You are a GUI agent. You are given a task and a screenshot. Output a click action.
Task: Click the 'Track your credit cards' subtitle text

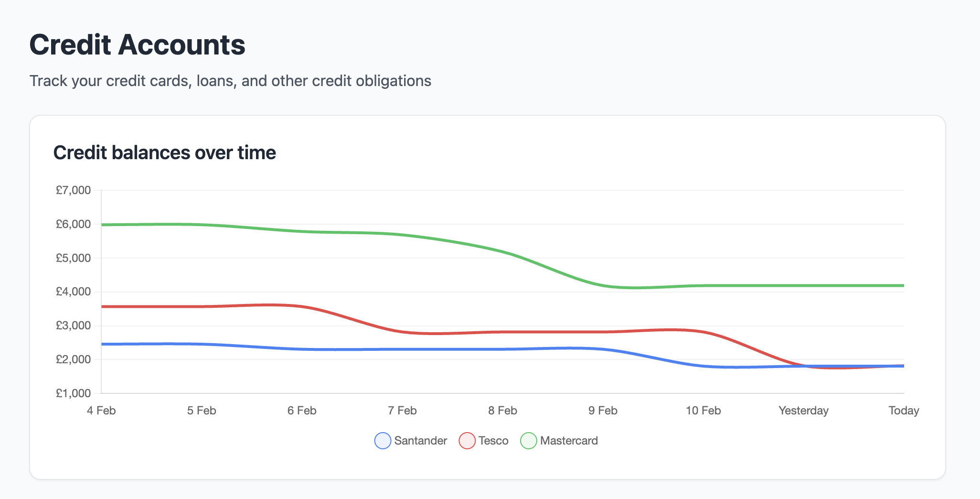[230, 81]
